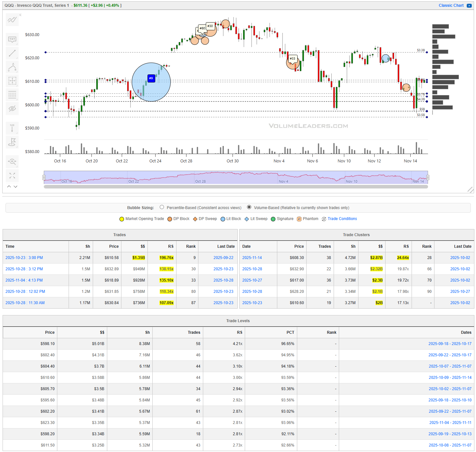476x452 pixels.
Task: Toggle the crossed-eye hide drawings icon
Action: (x=12, y=109)
